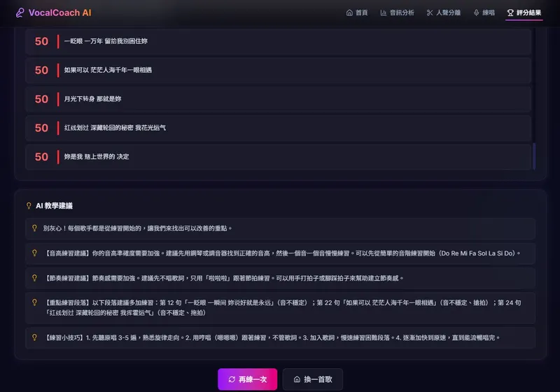Select lyric row 如果可以 茫茫人海千年一眼相遇
This screenshot has width=560, height=392.
coord(278,70)
